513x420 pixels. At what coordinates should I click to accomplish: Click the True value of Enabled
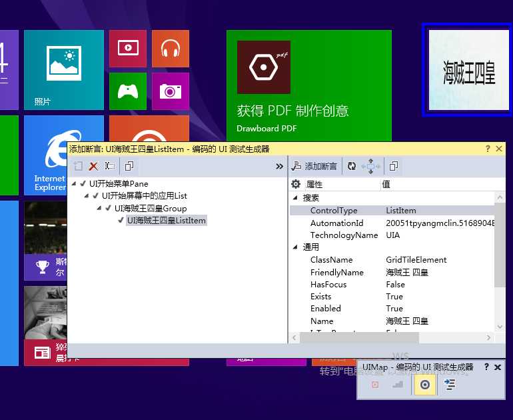[x=394, y=309]
